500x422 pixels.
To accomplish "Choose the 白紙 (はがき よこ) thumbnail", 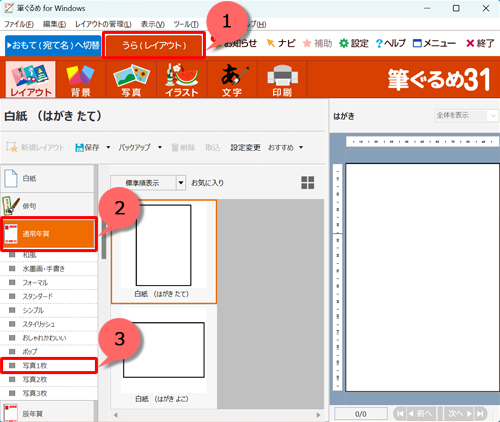I will (x=164, y=356).
